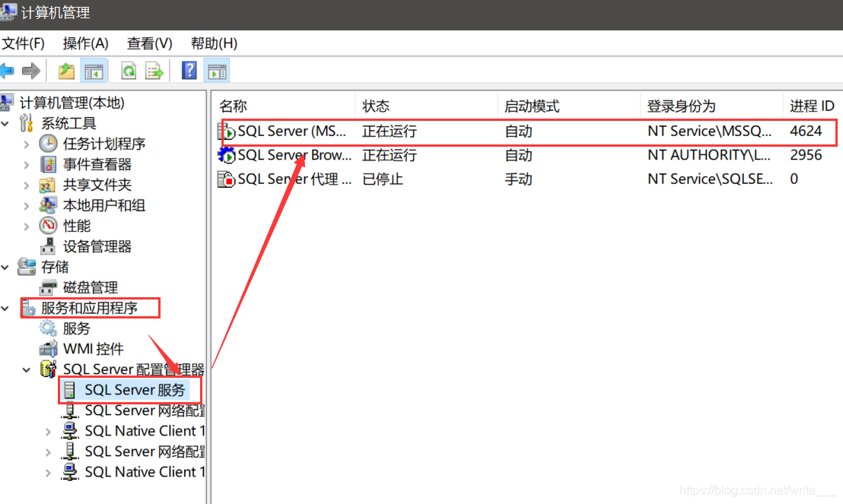Collapse the SQL Server Configuration Manager node
Viewport: 843px width, 504px height.
[27, 369]
